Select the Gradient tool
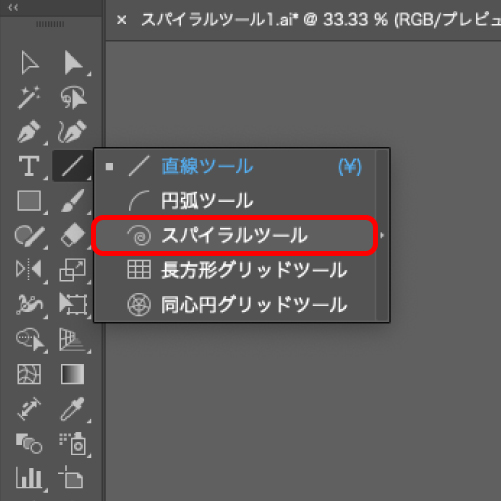The height and width of the screenshot is (501, 501). (x=72, y=374)
